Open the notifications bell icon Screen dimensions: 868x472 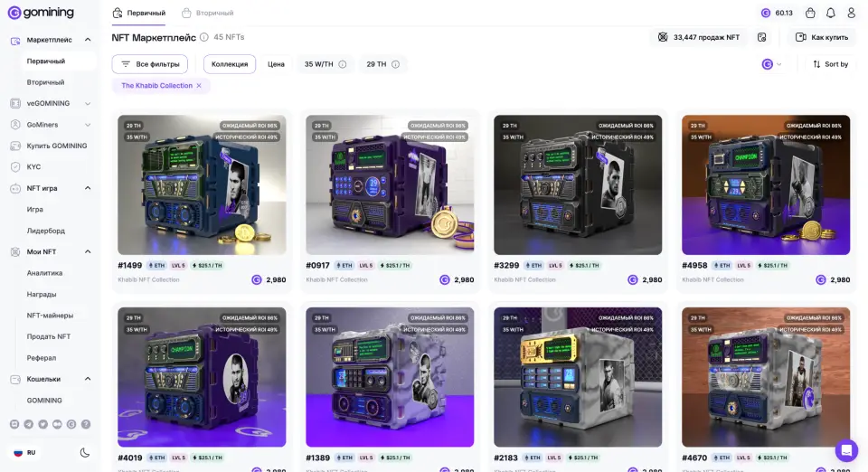click(x=831, y=13)
